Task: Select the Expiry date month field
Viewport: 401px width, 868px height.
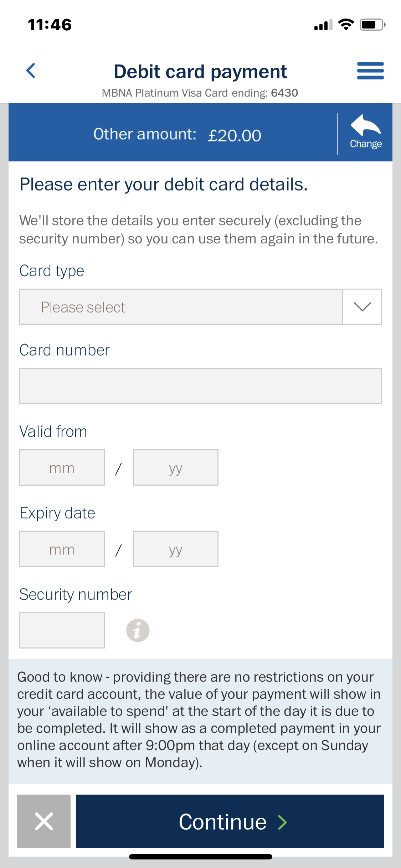Action: click(62, 549)
